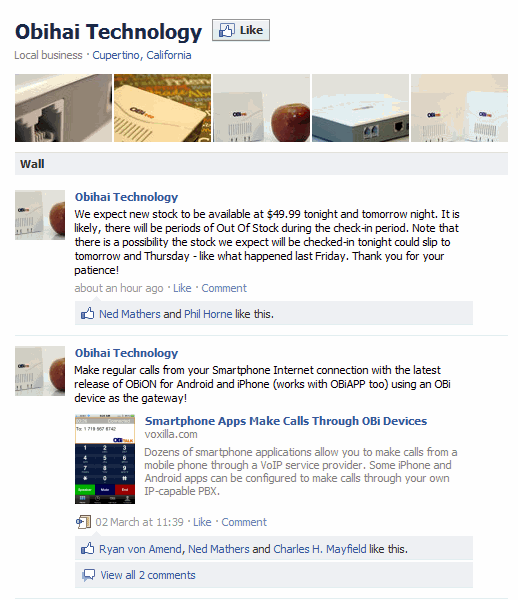Screen dimensions: 518x600
Task: Open the photo of two OBi devices
Action: tap(459, 108)
